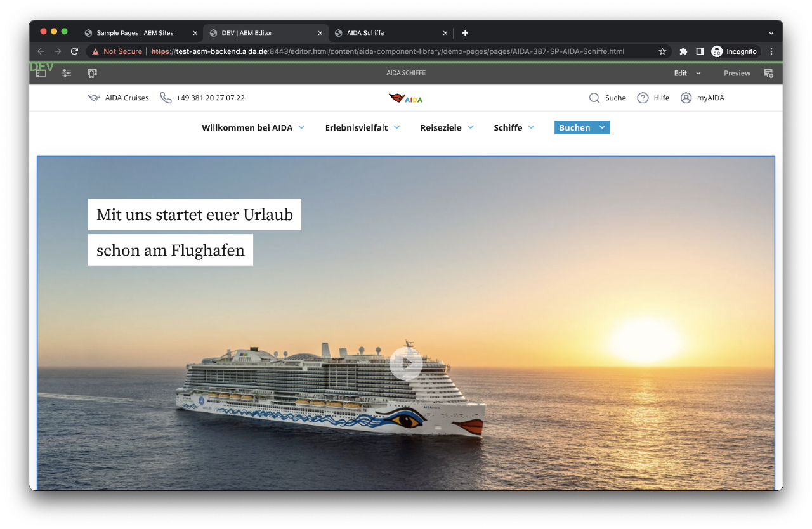812x529 pixels.
Task: Open the Edit mode dropdown
Action: (x=687, y=74)
